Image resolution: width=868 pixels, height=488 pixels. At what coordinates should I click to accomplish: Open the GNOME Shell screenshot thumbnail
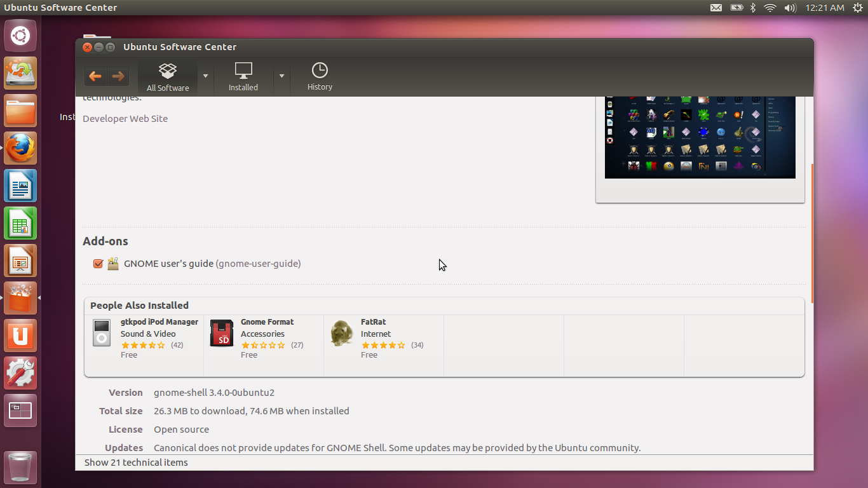coord(700,137)
